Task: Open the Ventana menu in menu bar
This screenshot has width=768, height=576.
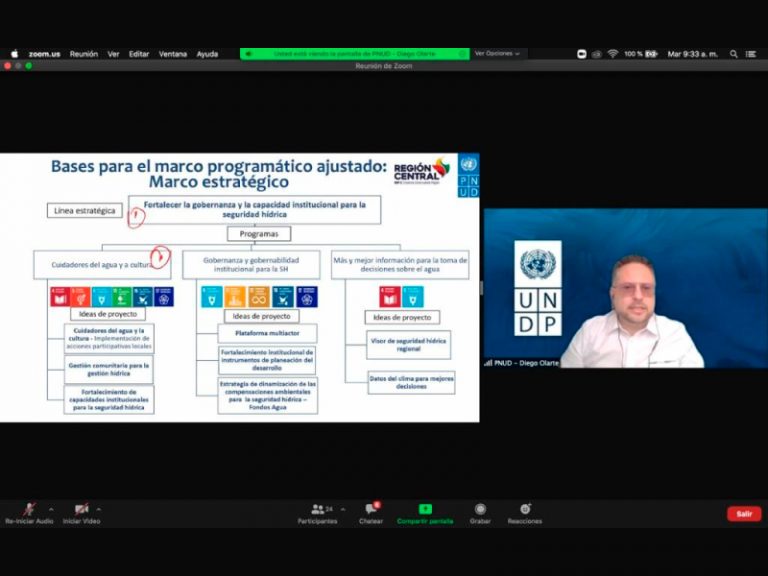Action: [172, 54]
